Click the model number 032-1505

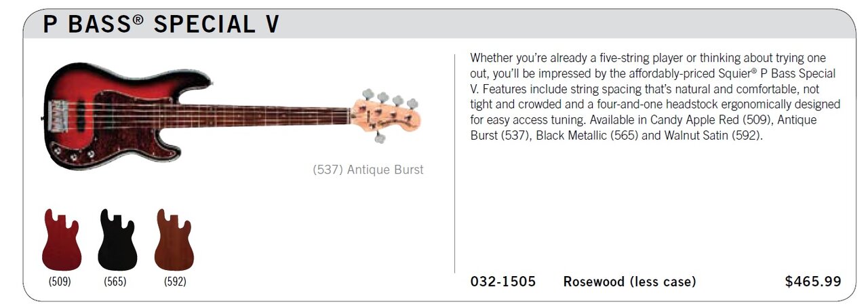[503, 282]
